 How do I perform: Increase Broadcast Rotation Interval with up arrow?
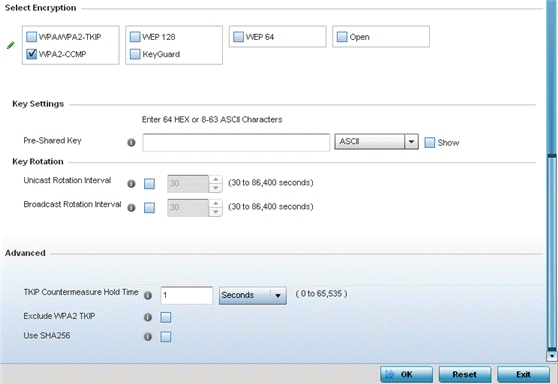point(216,204)
